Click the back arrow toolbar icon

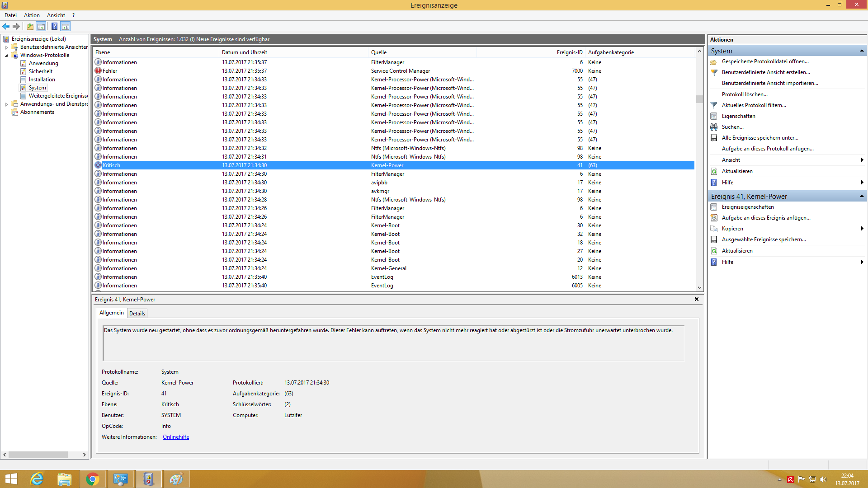[6, 26]
